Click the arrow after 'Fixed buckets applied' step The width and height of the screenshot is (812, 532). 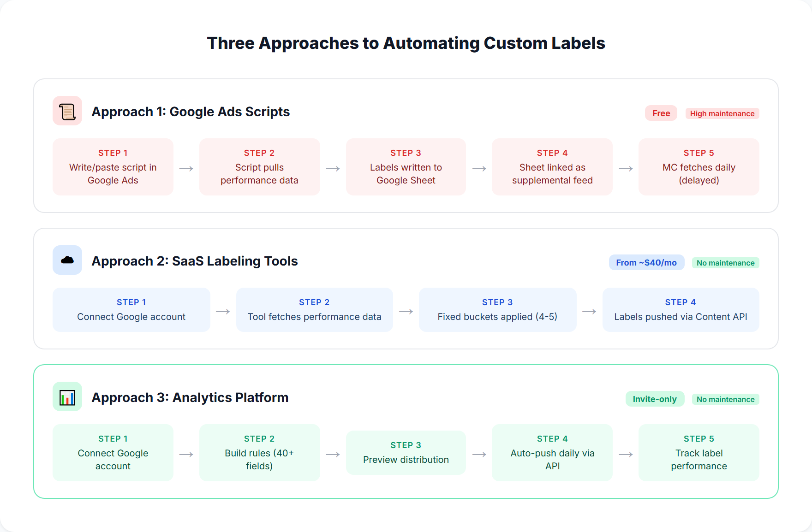point(589,312)
